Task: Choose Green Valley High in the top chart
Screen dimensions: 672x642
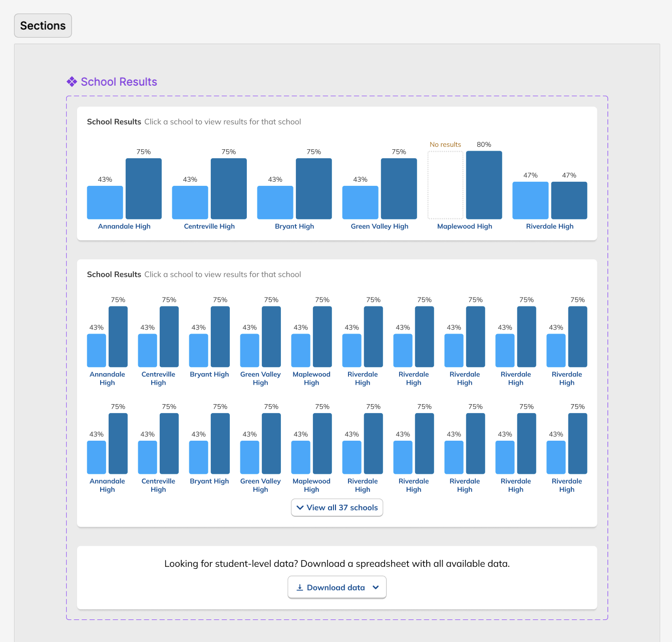Action: pyautogui.click(x=380, y=226)
